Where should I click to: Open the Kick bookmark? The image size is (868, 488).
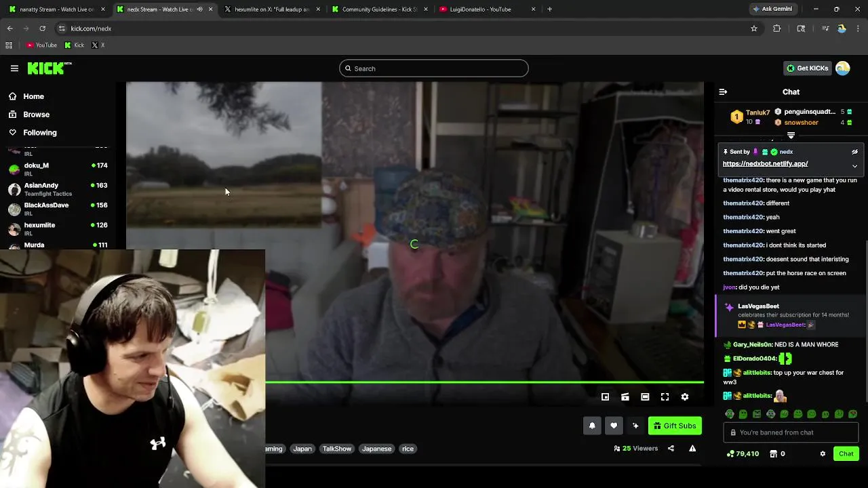(x=75, y=45)
